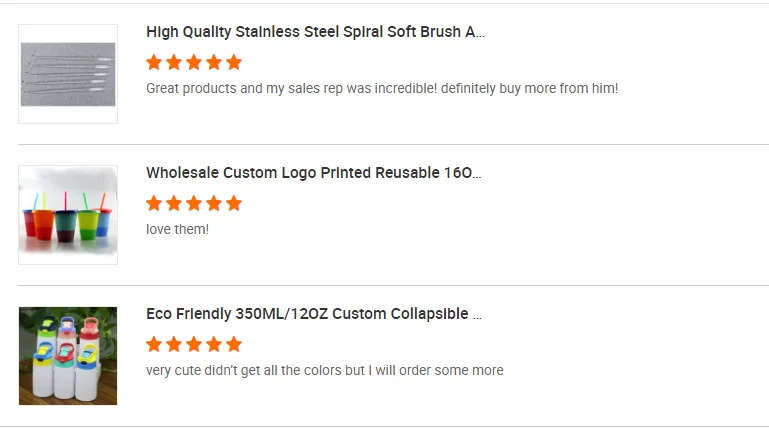Screen dimensions: 769x429
Task: Click third star of the Eco Friendly Collapsible rating
Action: pyautogui.click(x=194, y=344)
